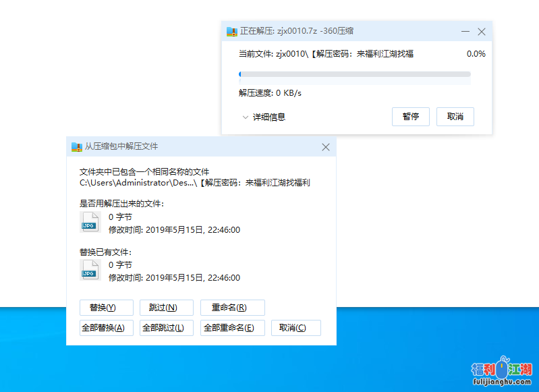Click the 全部重命名(E) button

click(232, 328)
